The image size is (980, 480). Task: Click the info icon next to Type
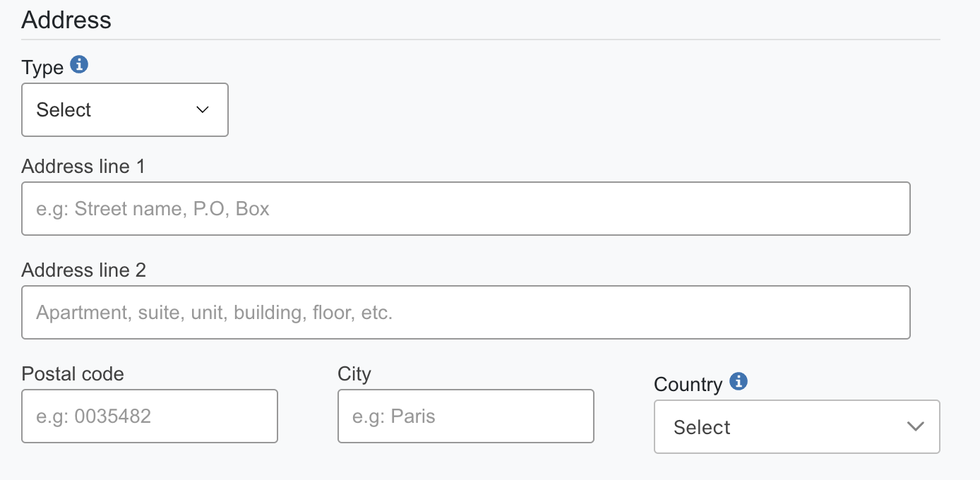pos(80,65)
